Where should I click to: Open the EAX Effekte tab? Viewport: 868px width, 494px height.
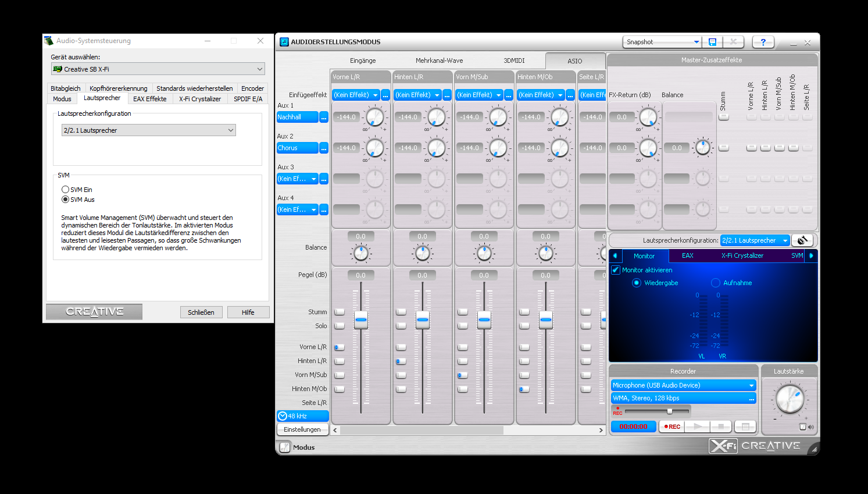pos(149,99)
